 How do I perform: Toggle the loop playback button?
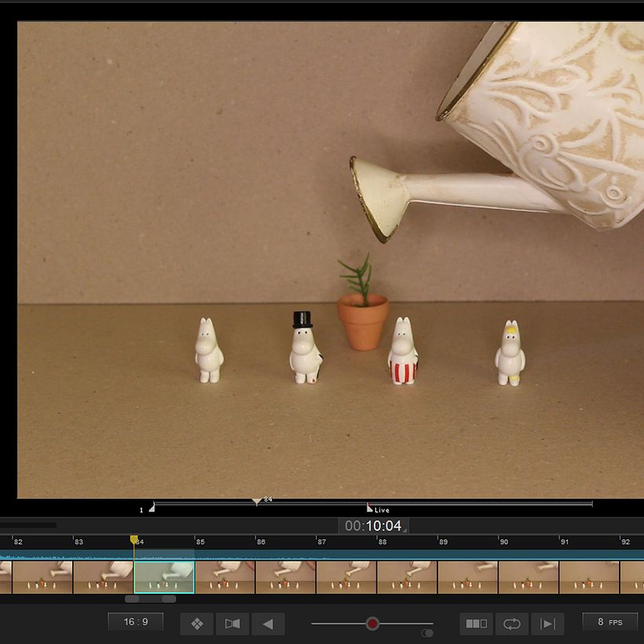512,624
